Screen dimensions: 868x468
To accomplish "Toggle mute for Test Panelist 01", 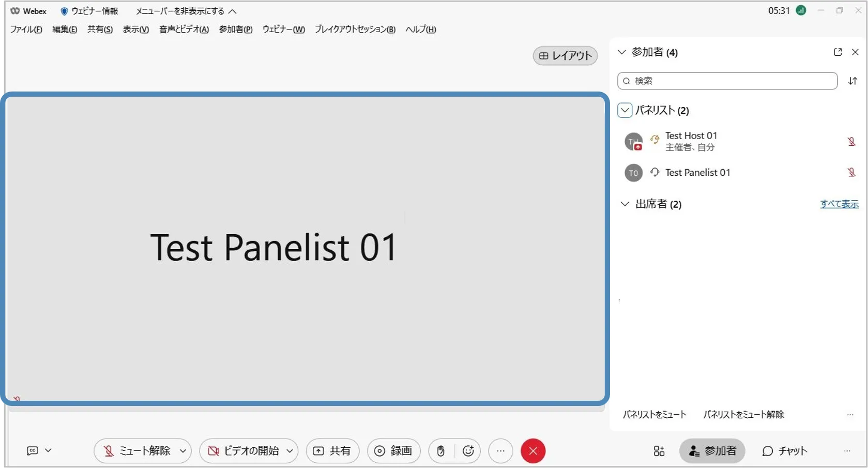I will click(x=851, y=172).
